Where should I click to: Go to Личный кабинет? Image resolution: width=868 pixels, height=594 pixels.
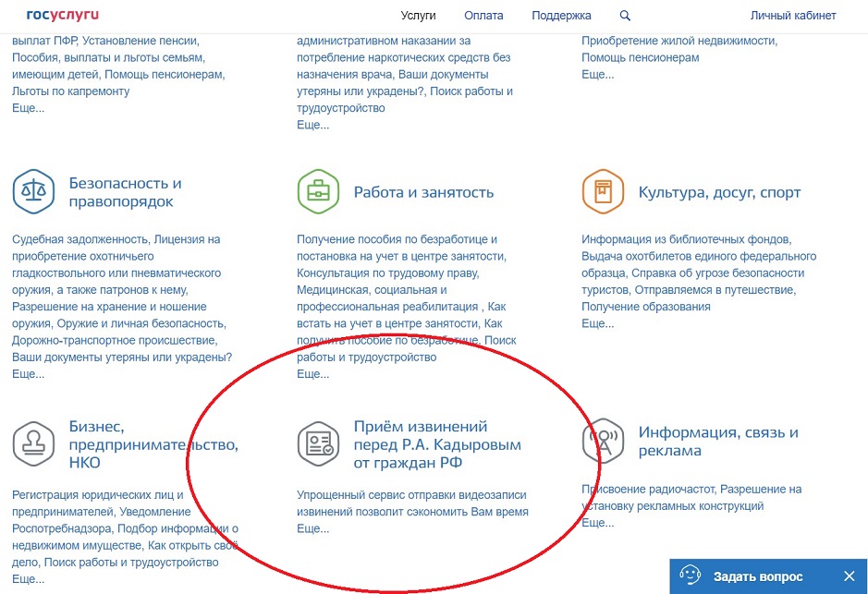(793, 16)
